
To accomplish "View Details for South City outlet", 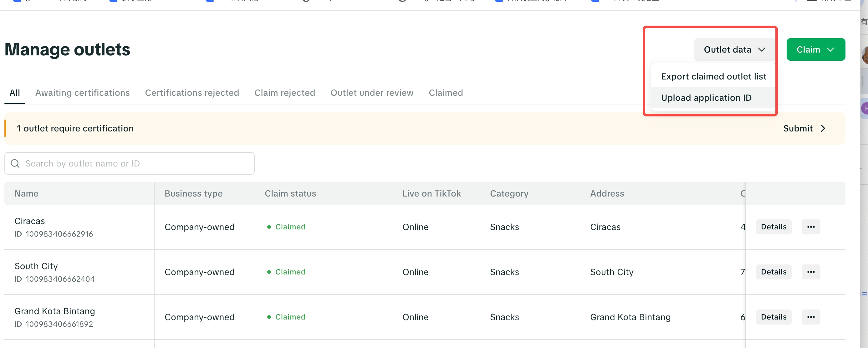I will (x=773, y=272).
